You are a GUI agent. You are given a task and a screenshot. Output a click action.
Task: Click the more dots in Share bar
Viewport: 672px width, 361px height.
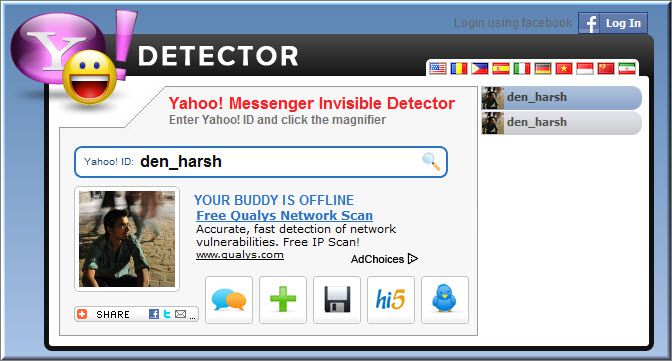point(192,318)
